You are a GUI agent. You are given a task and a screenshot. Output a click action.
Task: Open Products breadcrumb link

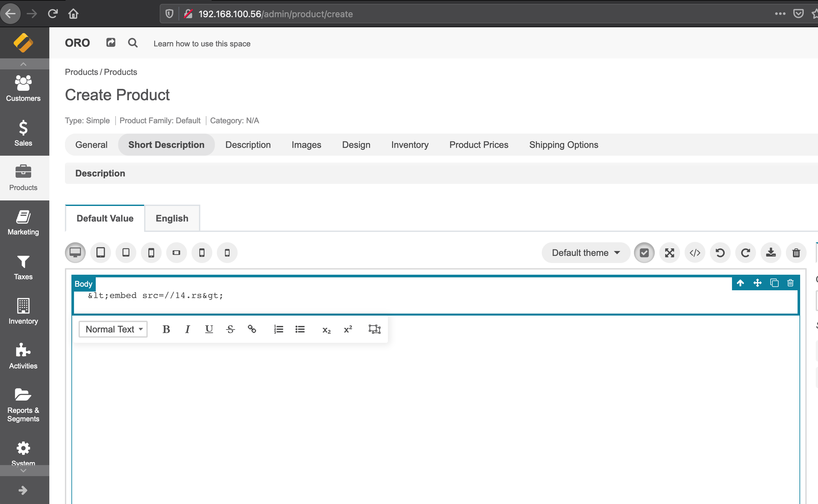81,72
